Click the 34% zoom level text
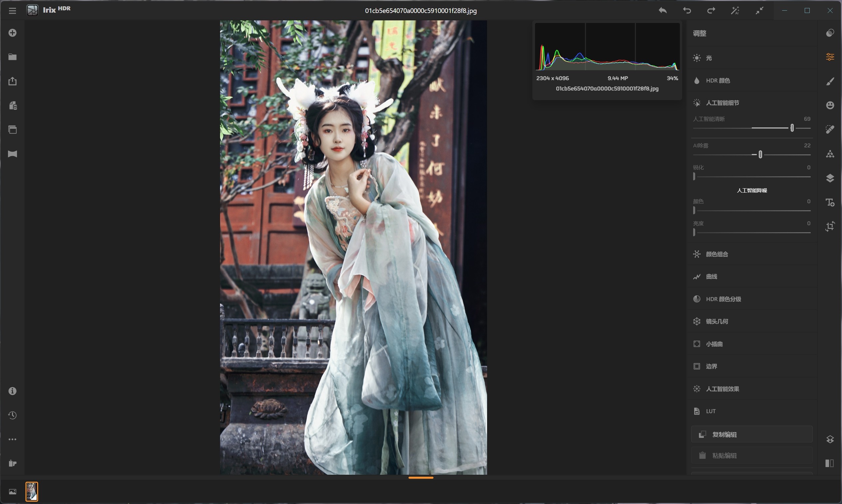This screenshot has width=842, height=504. [672, 78]
